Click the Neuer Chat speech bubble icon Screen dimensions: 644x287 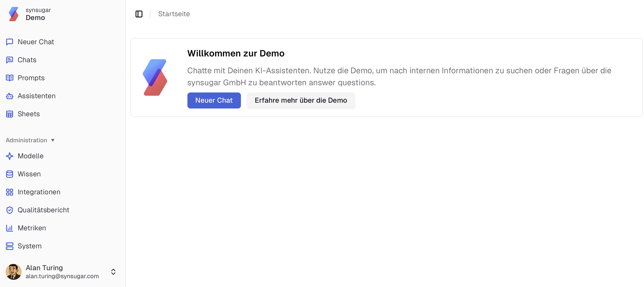coord(9,42)
